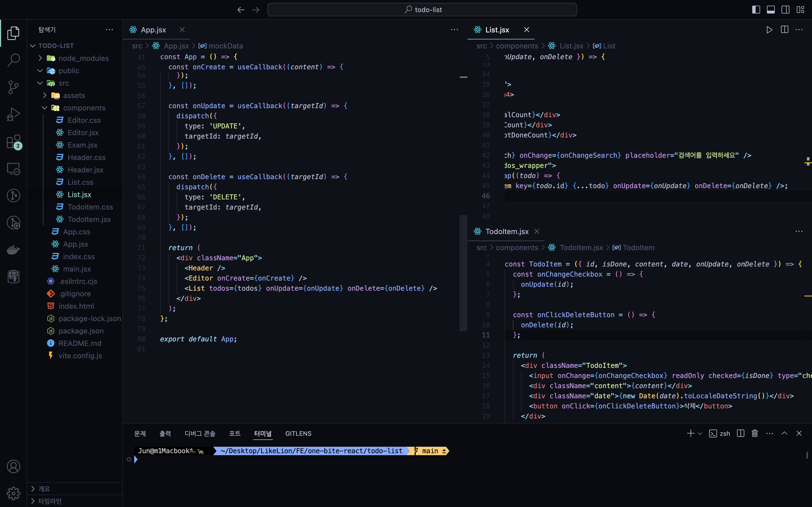This screenshot has height=507, width=812.
Task: Toggle the bottom panel visibility
Action: click(x=771, y=10)
